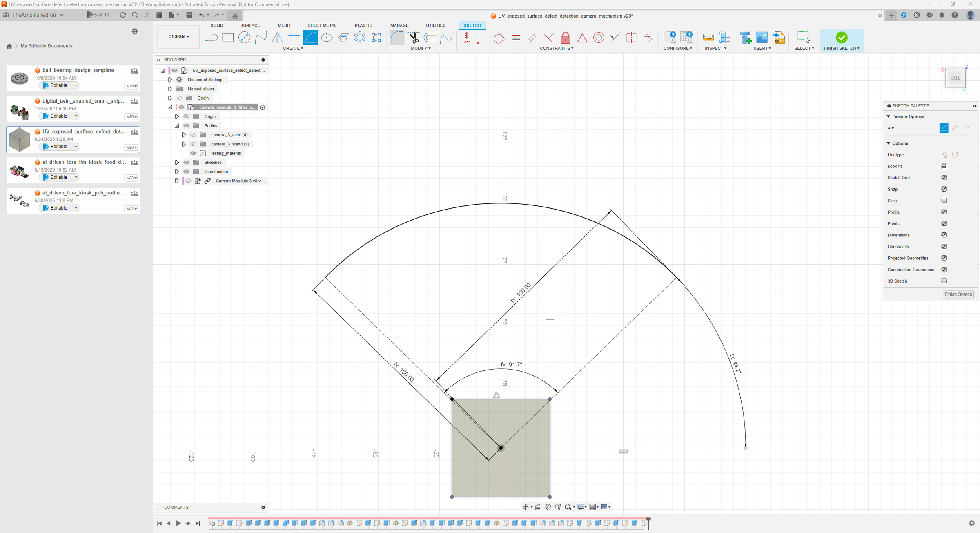This screenshot has height=533, width=980.
Task: Uncheck the Sketch Grid checkbox
Action: 944,178
